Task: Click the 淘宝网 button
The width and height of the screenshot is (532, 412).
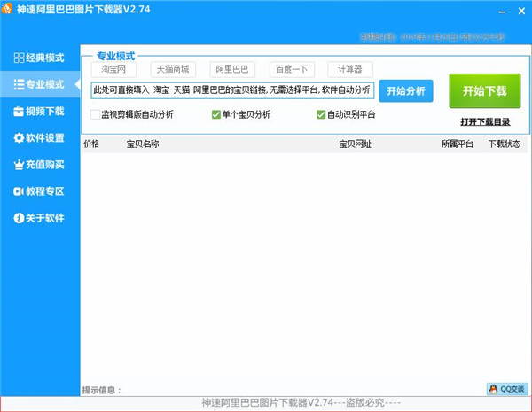Action: point(113,69)
